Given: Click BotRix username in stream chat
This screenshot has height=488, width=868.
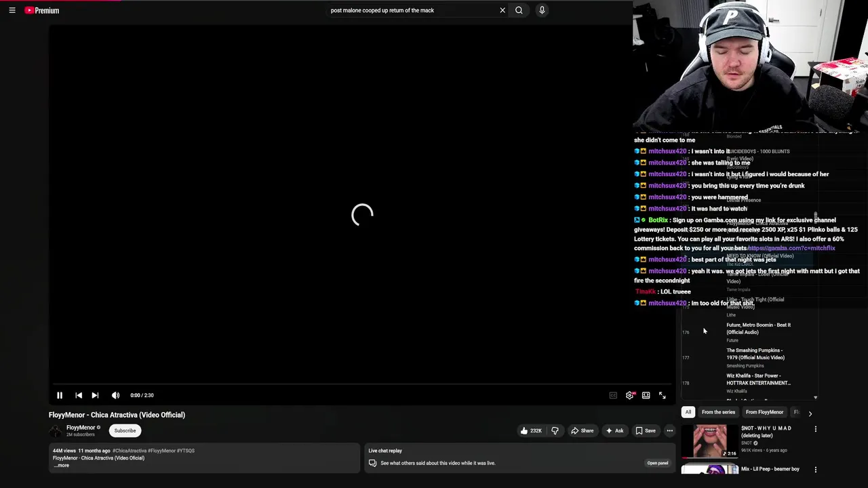Looking at the screenshot, I should [x=658, y=220].
